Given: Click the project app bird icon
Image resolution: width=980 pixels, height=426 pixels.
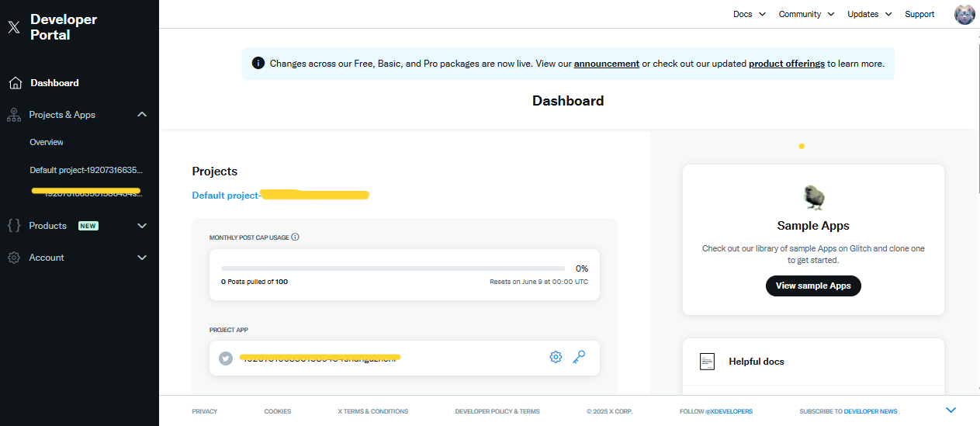Looking at the screenshot, I should [x=226, y=358].
